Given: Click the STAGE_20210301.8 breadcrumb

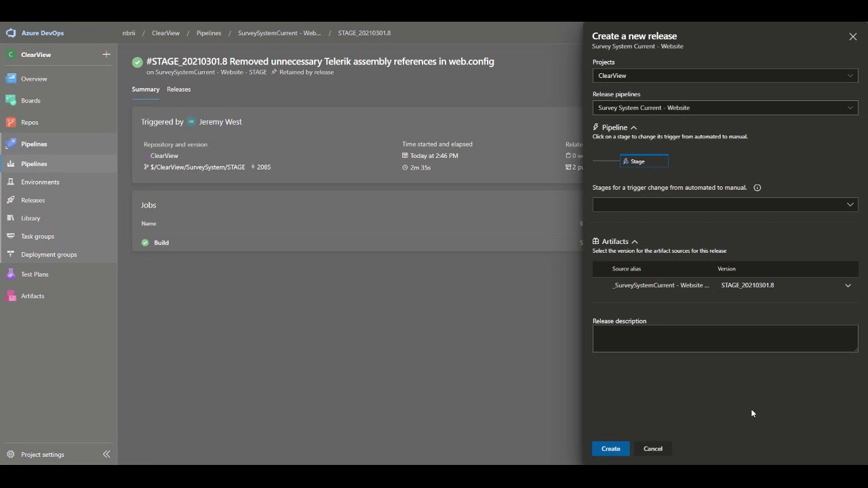Looking at the screenshot, I should (x=364, y=33).
